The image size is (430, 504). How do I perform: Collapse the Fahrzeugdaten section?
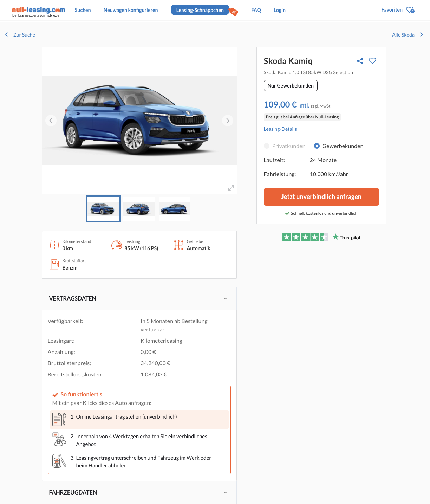(226, 492)
